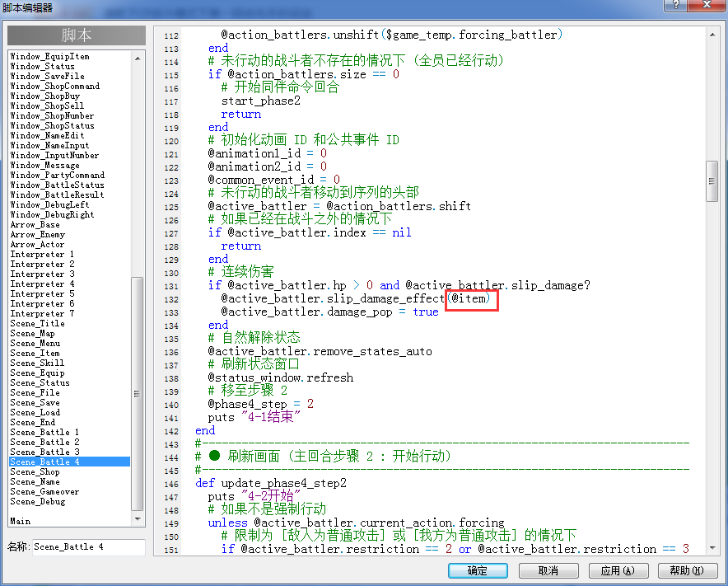Select Scene_Gameover script
728x586 pixels.
click(x=44, y=491)
